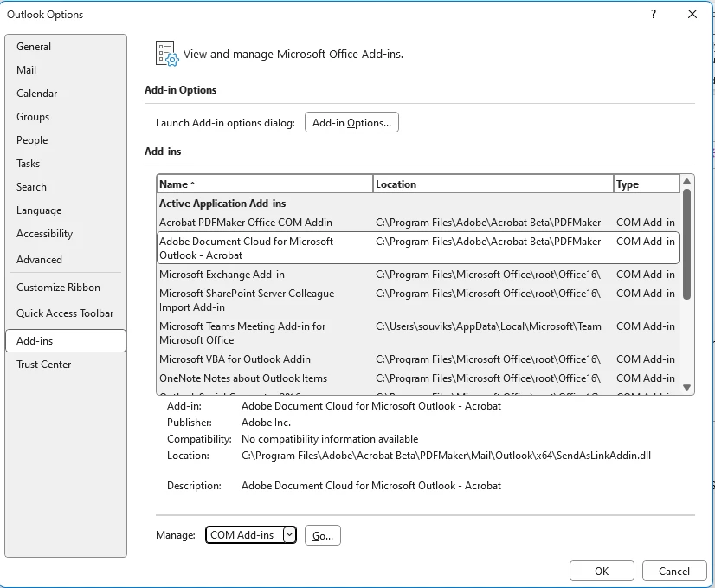The width and height of the screenshot is (715, 588).
Task: Sort add-ins by Location column header
Action: 493,184
